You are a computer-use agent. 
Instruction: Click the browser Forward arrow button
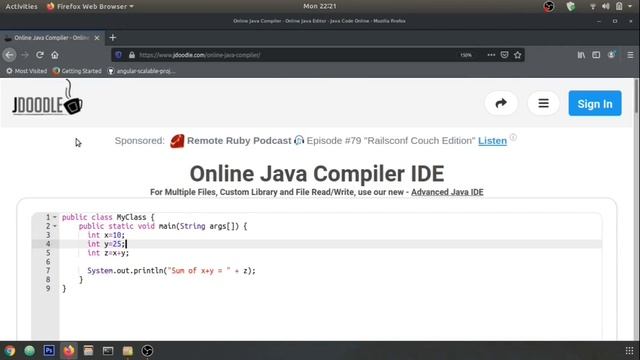25,55
